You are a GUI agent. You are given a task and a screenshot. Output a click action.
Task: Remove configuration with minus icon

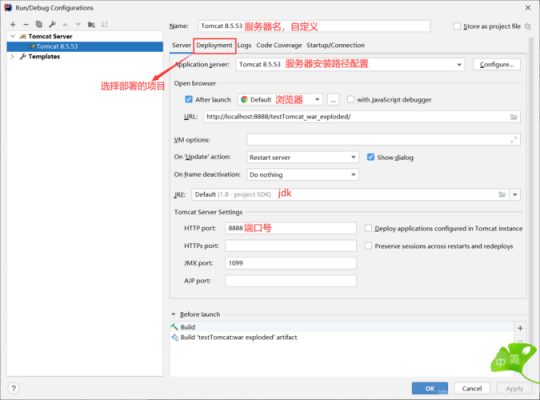[26, 24]
